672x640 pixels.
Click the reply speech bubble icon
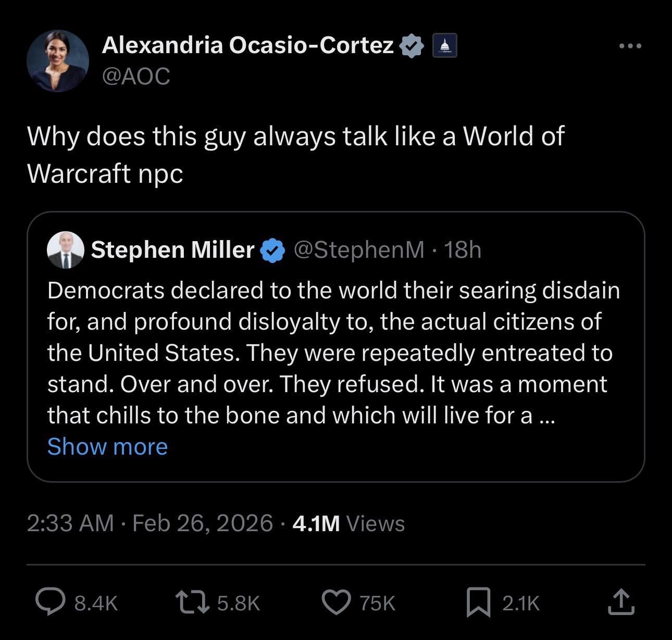click(x=51, y=602)
